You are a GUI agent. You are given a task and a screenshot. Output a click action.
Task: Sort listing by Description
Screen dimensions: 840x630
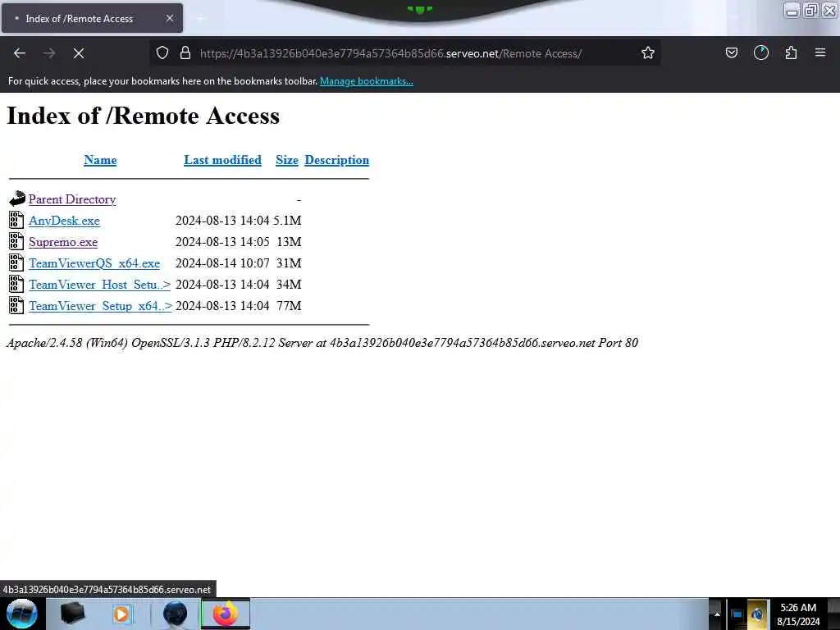(336, 160)
